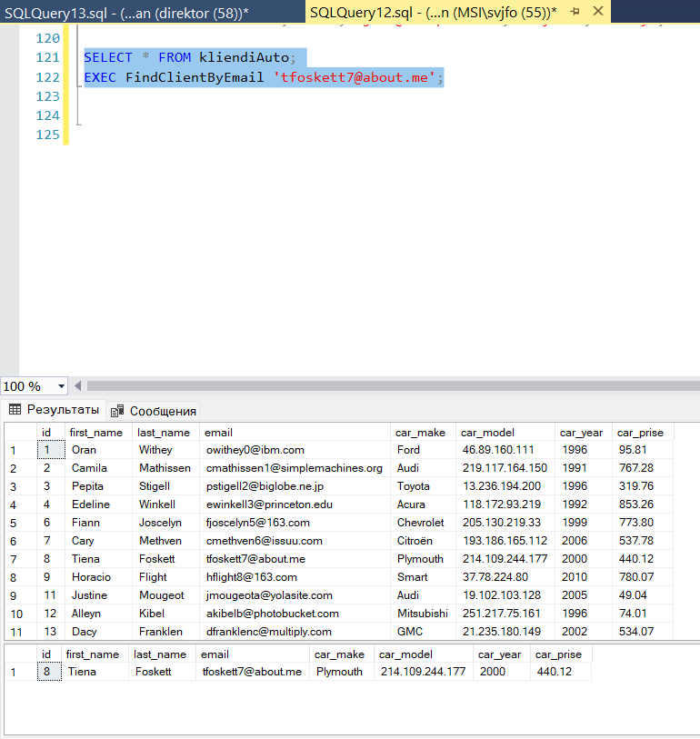Click the email column header in bottom grid
Image resolution: width=700 pixels, height=739 pixels.
click(252, 654)
